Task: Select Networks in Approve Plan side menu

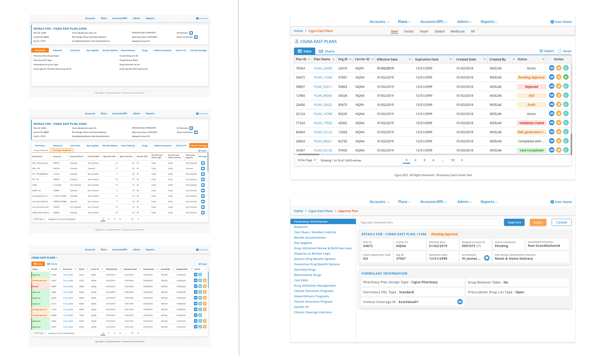Action: tap(301, 227)
